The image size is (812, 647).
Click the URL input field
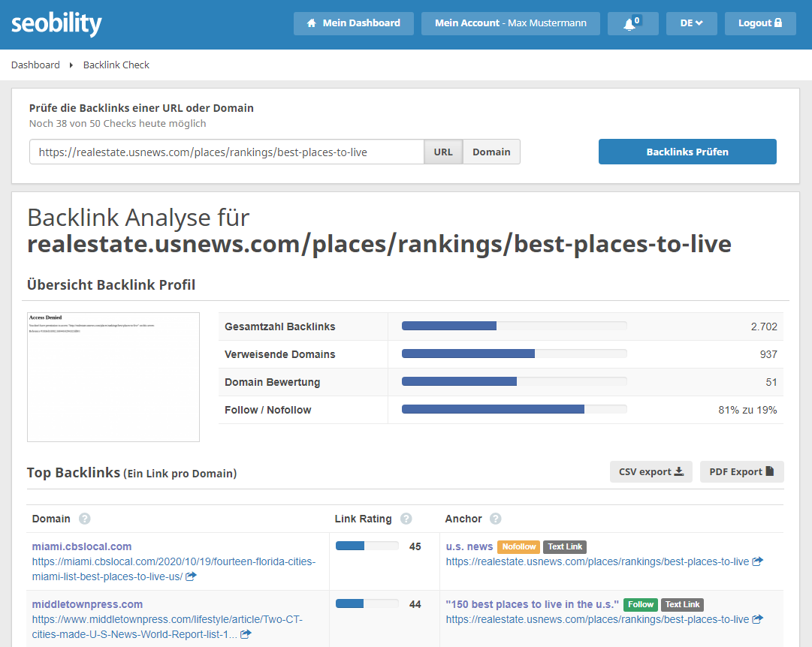tap(227, 152)
